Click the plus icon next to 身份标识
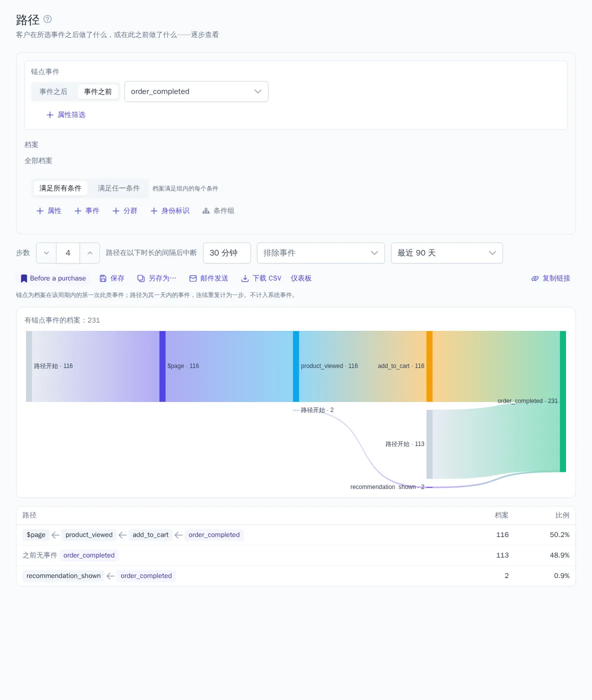 pyautogui.click(x=154, y=211)
